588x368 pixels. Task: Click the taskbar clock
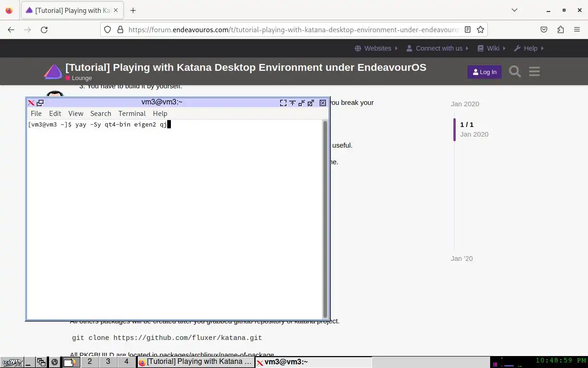[560, 361]
